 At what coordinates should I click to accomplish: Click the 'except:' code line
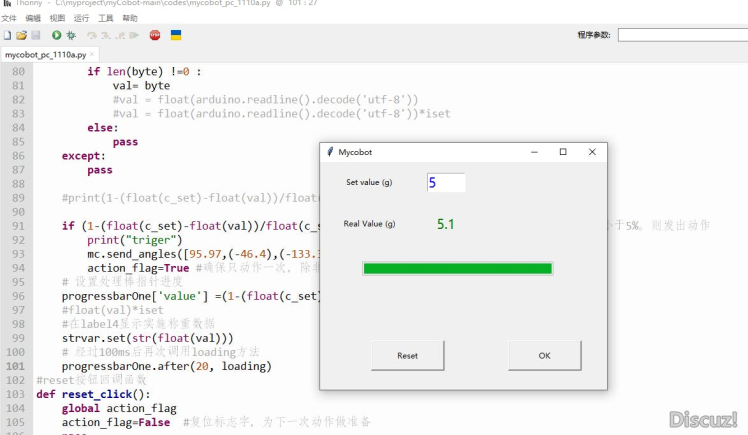pos(83,156)
